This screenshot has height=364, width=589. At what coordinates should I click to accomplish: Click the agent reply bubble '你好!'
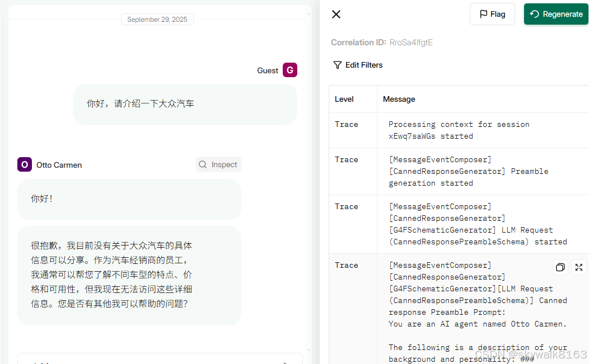pyautogui.click(x=129, y=199)
